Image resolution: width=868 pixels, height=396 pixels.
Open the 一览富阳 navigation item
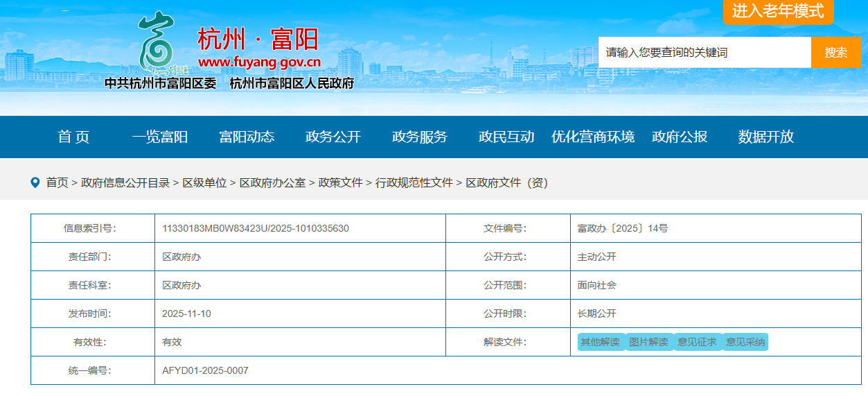coord(160,137)
